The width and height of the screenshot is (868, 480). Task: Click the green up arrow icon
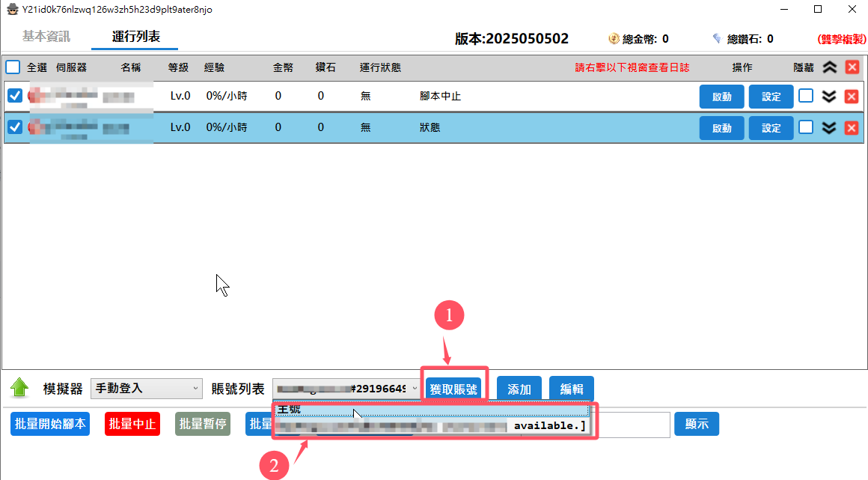click(19, 388)
